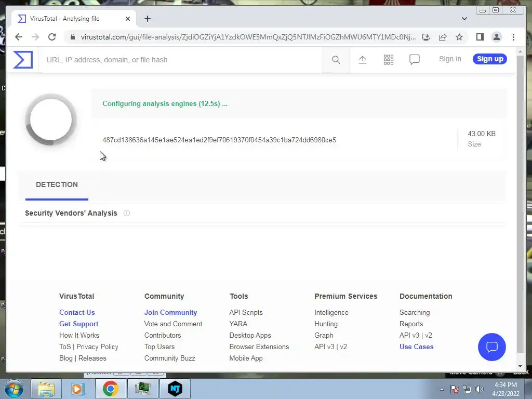
Task: Open the Desktop Apps link
Action: (250, 335)
